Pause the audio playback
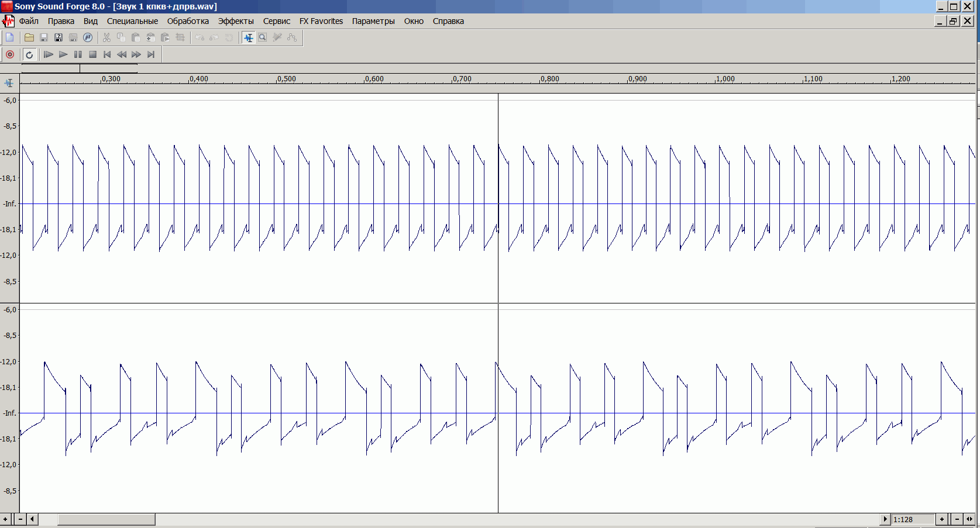The height and width of the screenshot is (528, 980). [78, 54]
